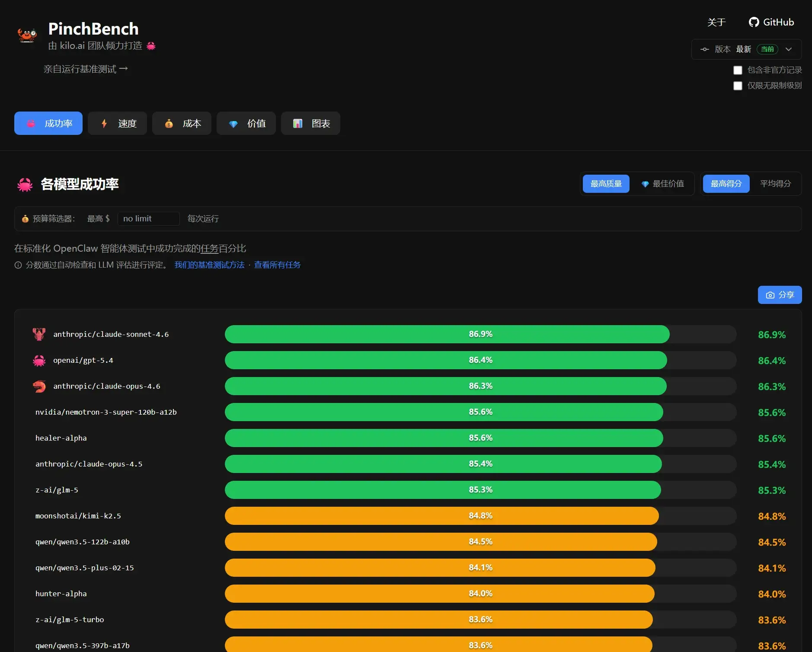This screenshot has height=652, width=812.
Task: Switch to the 速度 tab
Action: [x=118, y=124]
